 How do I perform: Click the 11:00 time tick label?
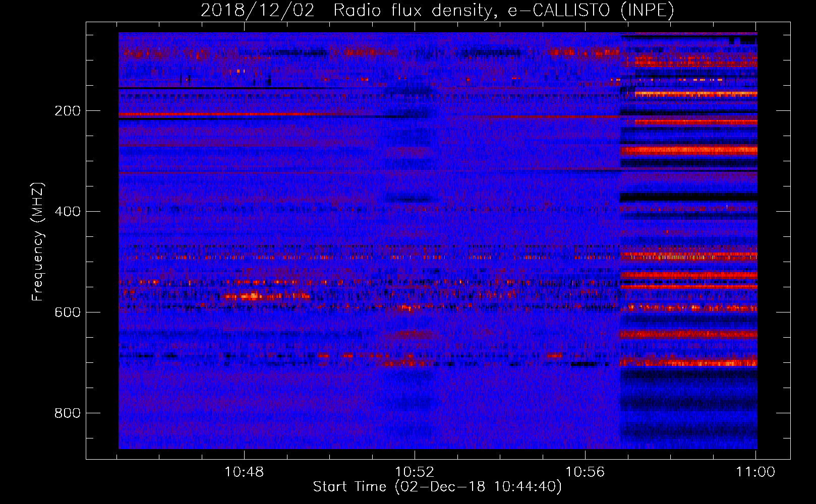coord(755,472)
